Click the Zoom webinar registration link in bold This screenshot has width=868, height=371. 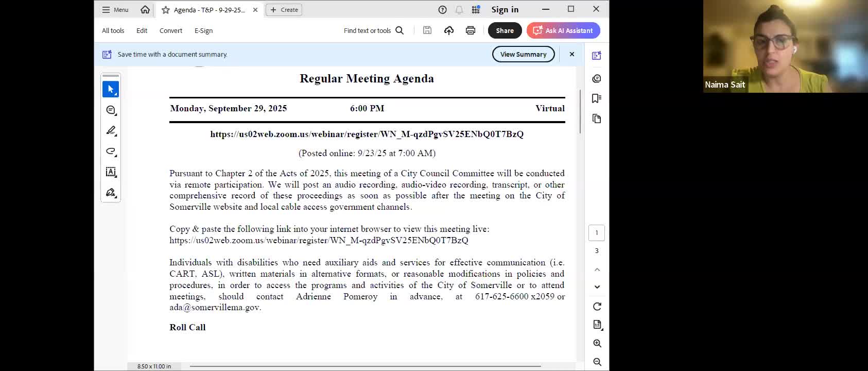click(x=367, y=134)
